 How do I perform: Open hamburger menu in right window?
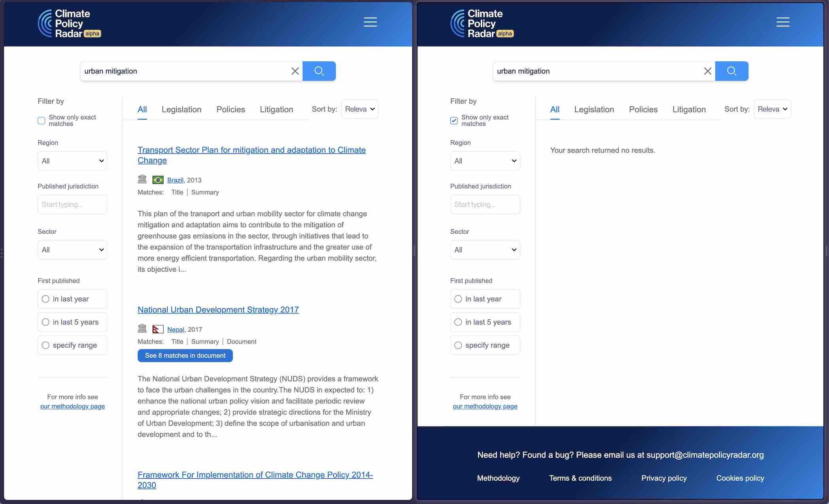pyautogui.click(x=782, y=22)
